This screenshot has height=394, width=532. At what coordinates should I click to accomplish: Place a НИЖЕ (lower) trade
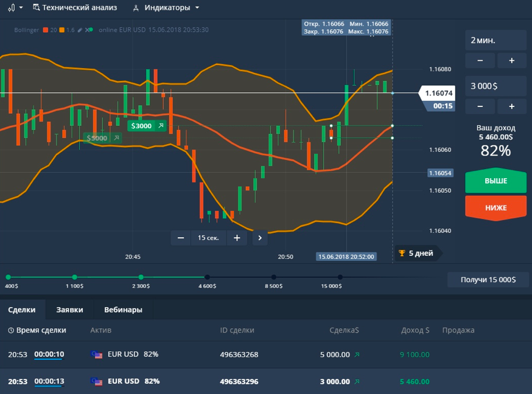[495, 208]
